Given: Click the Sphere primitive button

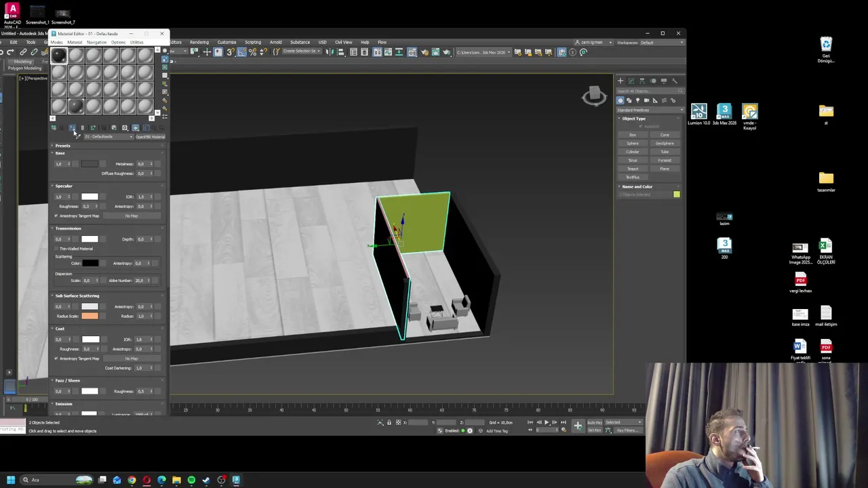Looking at the screenshot, I should 633,143.
